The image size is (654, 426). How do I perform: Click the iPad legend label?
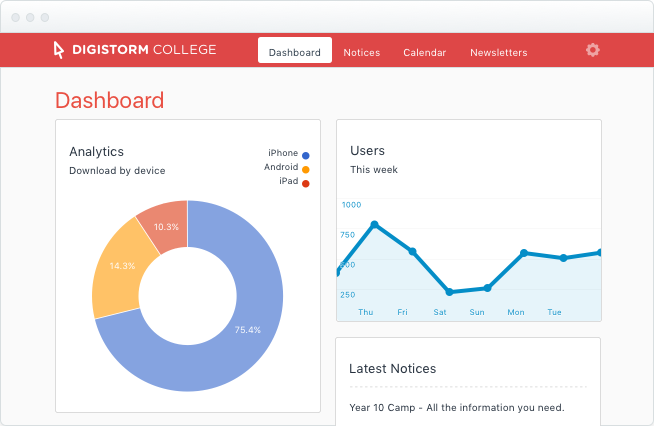click(x=289, y=181)
